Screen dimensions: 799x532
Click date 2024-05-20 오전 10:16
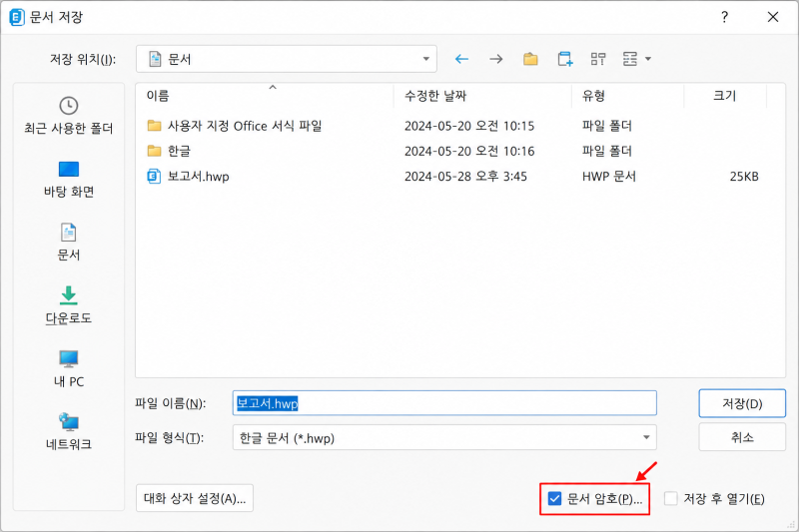pyautogui.click(x=469, y=151)
